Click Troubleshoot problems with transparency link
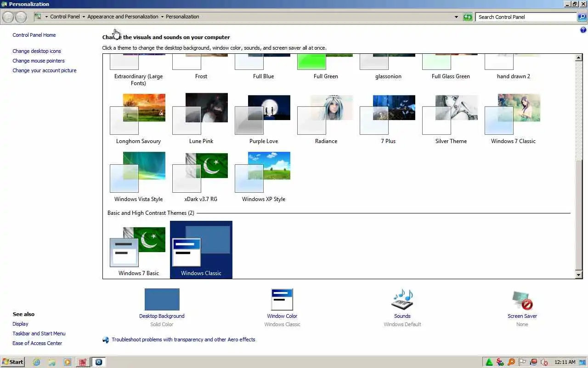588x368 pixels. tap(183, 339)
